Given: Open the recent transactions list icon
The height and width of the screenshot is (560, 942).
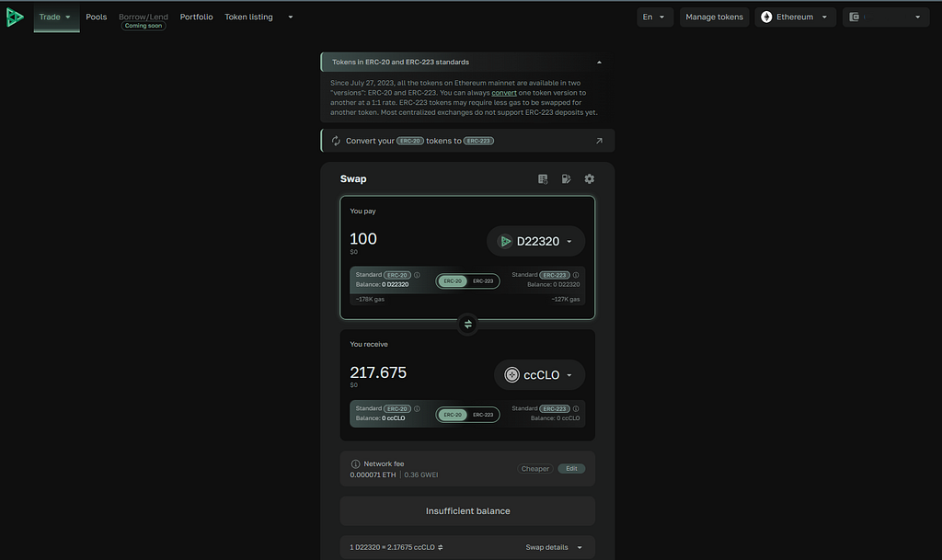Looking at the screenshot, I should tap(543, 179).
